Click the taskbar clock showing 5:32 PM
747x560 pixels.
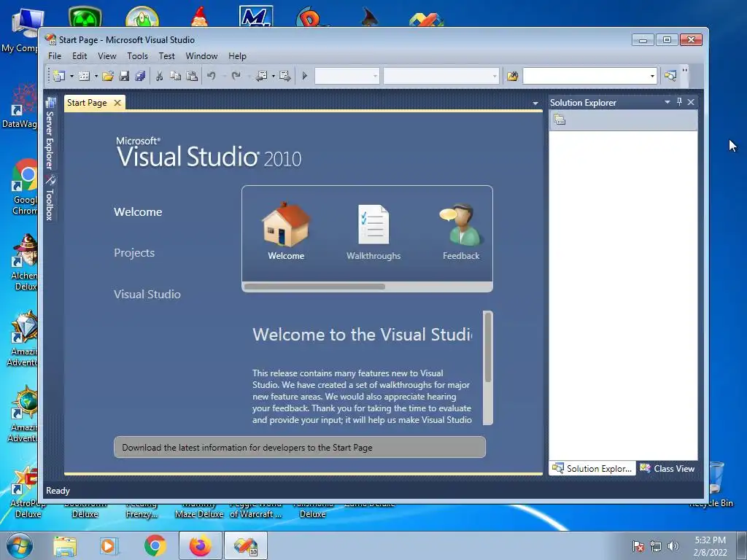pyautogui.click(x=710, y=546)
